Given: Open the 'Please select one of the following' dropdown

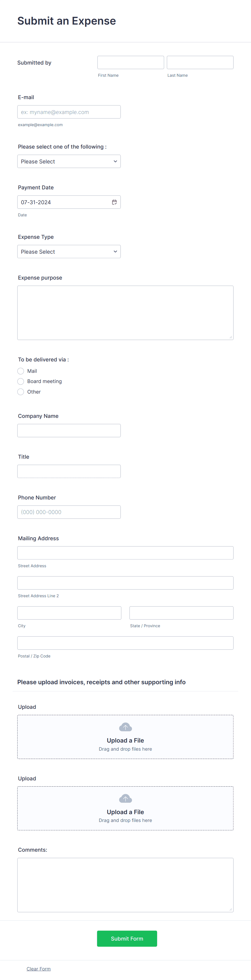Looking at the screenshot, I should [x=69, y=161].
